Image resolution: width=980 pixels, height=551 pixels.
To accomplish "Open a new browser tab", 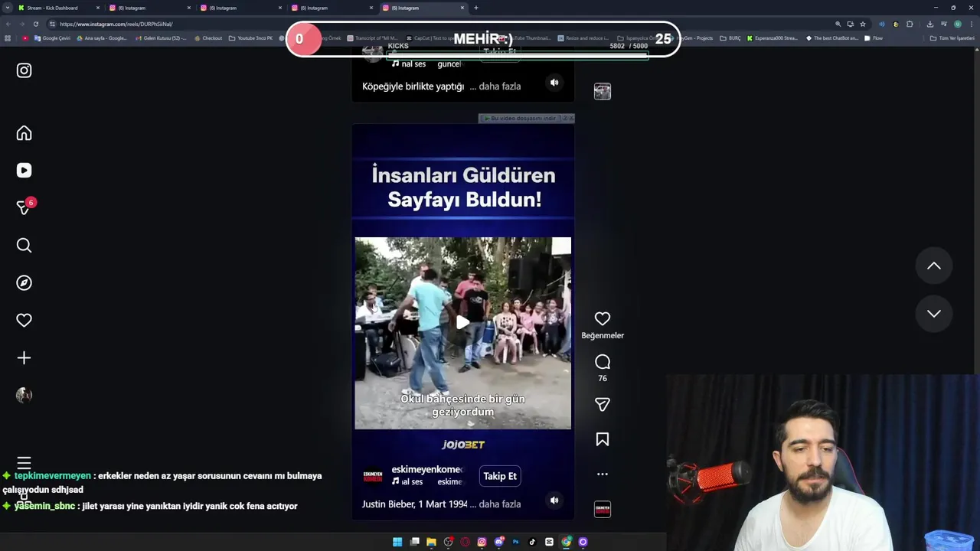I will [476, 8].
